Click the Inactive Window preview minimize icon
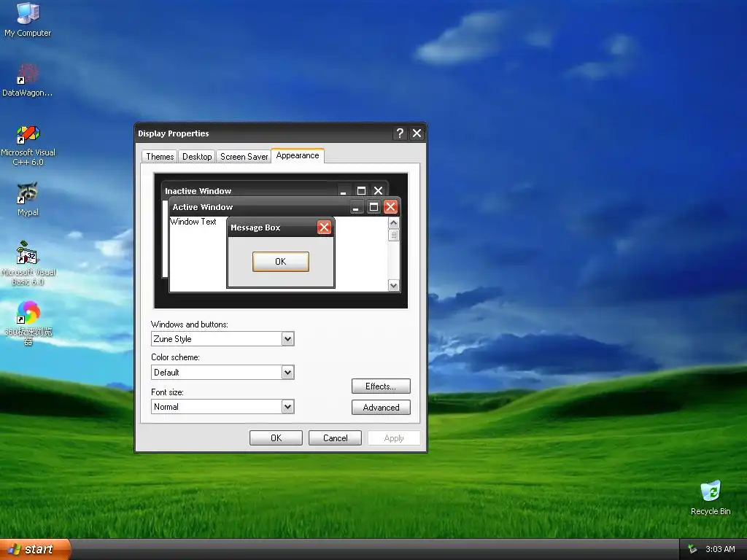747x560 pixels. (344, 190)
